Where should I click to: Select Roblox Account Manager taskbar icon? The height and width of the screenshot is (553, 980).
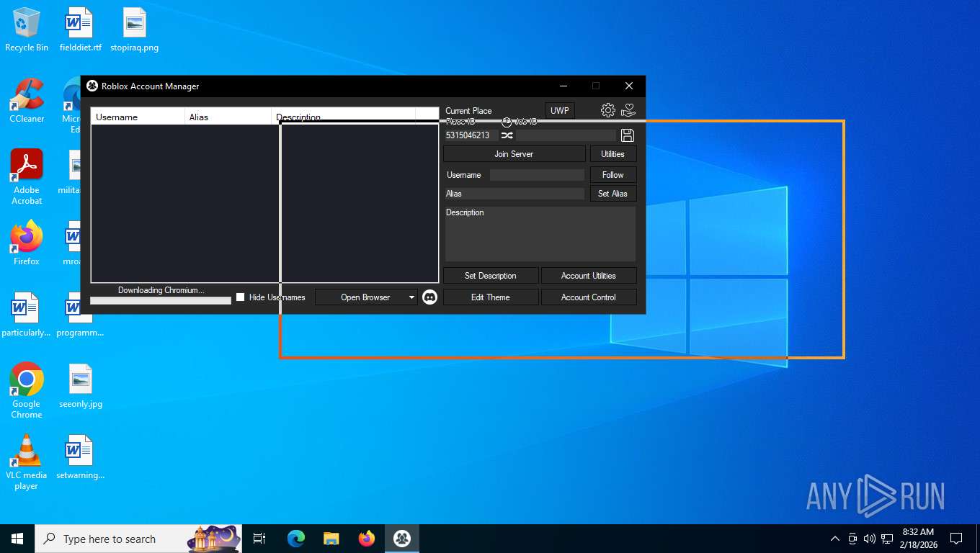402,539
